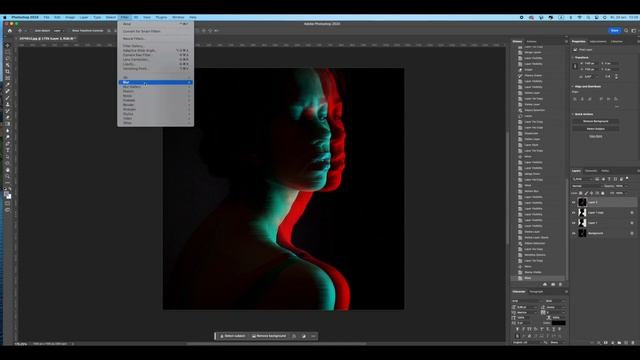Toggle visibility of Layer 1

click(x=574, y=223)
